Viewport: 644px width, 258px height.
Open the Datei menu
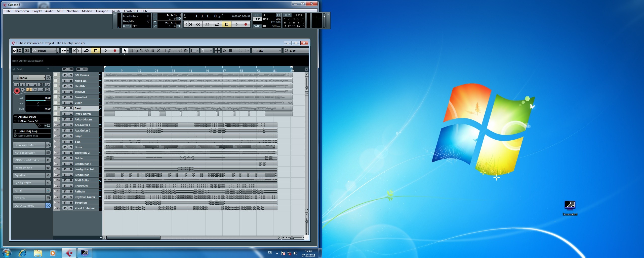coord(8,11)
